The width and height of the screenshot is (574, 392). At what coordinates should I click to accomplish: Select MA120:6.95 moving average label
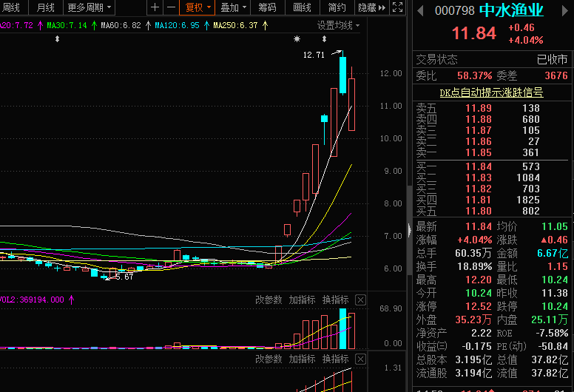point(178,25)
